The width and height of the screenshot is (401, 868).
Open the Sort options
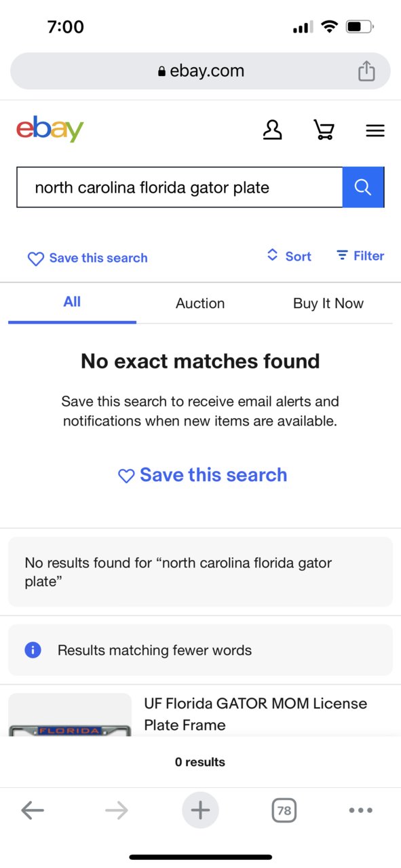(289, 256)
